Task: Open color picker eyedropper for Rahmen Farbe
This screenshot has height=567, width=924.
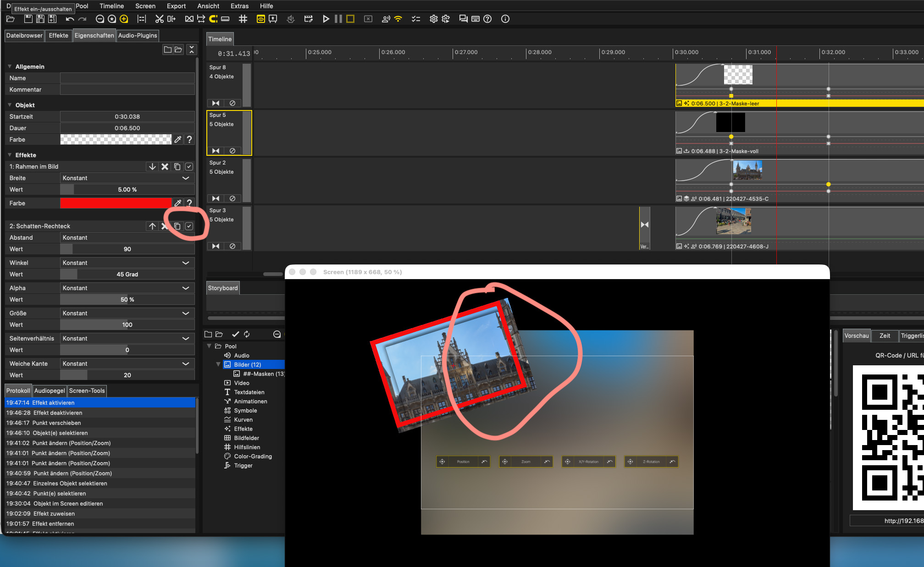Action: coord(178,203)
